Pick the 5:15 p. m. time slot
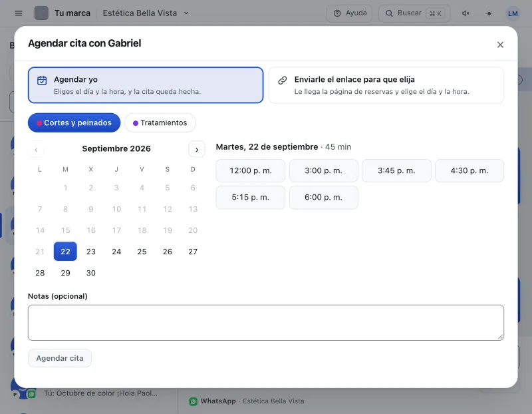This screenshot has width=532, height=414. tap(251, 197)
